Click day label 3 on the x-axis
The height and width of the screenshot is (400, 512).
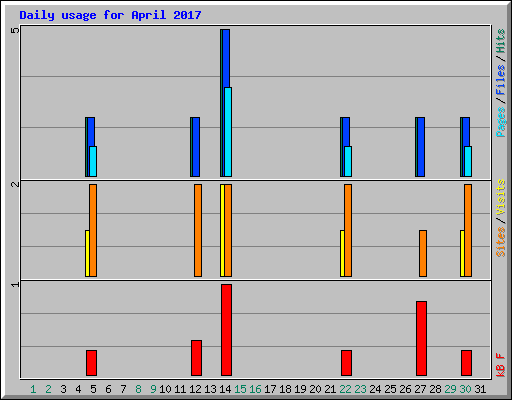(x=63, y=389)
